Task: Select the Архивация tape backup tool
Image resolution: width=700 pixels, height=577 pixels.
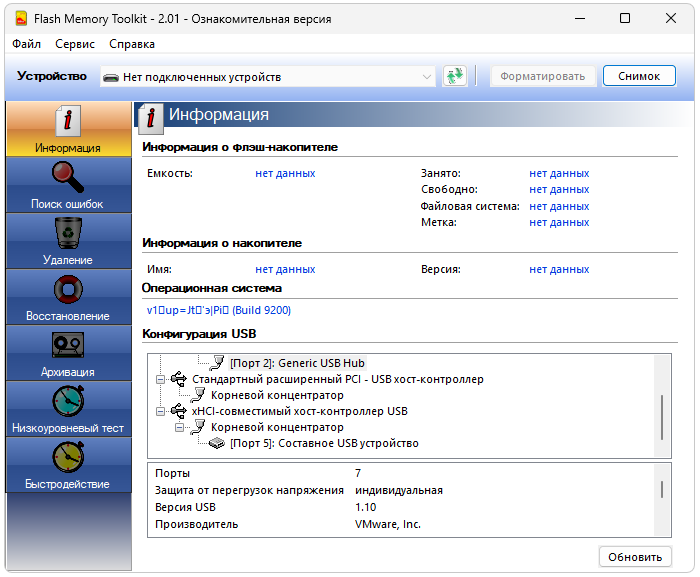Action: [68, 353]
